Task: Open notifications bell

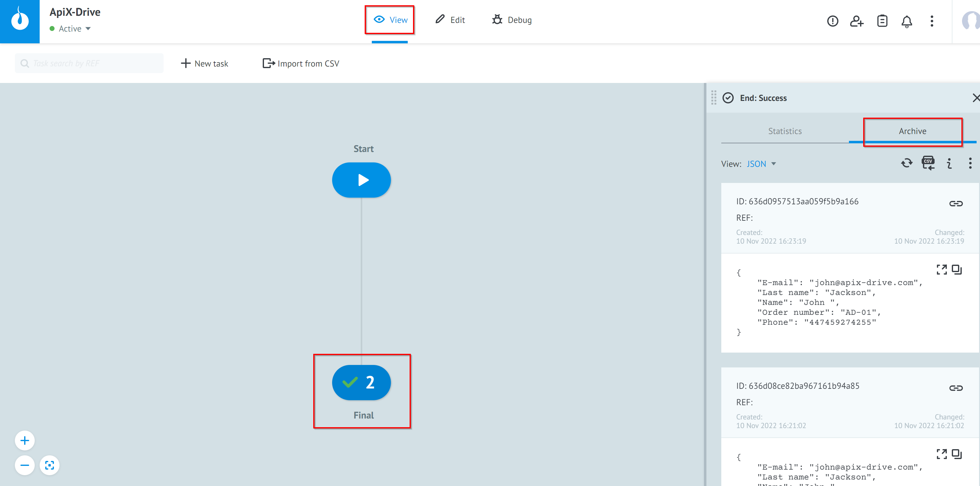Action: 907,21
